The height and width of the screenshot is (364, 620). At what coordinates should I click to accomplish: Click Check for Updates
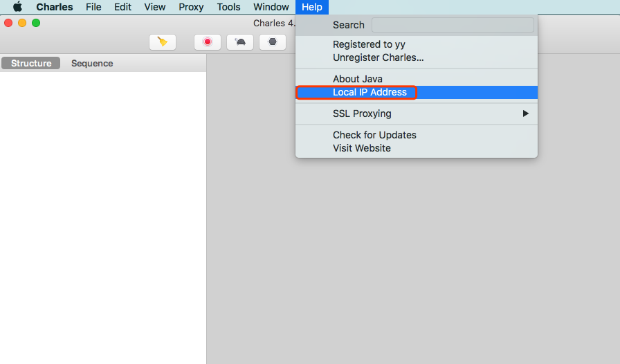pos(374,135)
